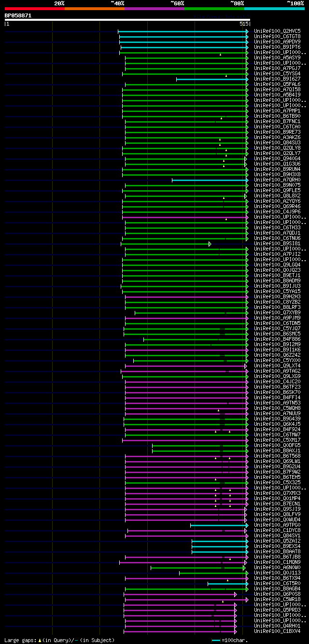
Task: Select the UniRef100_Q0DFG5 label
Action: coord(277,445)
